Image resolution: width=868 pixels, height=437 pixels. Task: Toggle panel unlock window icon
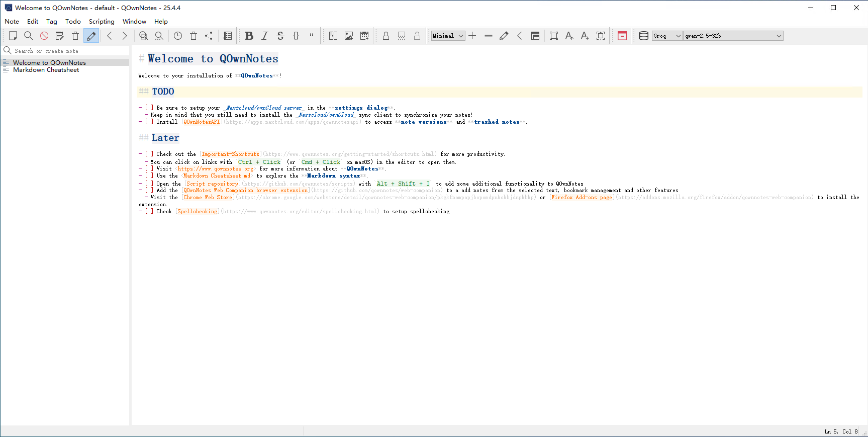pyautogui.click(x=535, y=36)
